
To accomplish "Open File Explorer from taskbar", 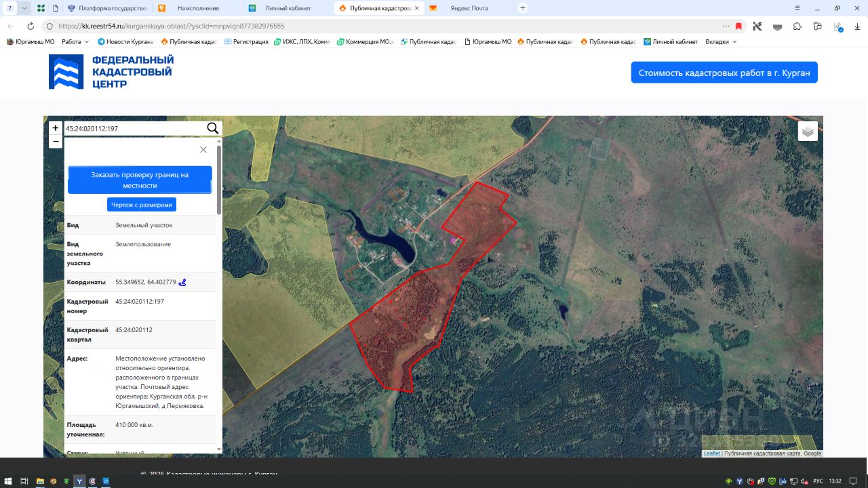I will click(x=40, y=481).
